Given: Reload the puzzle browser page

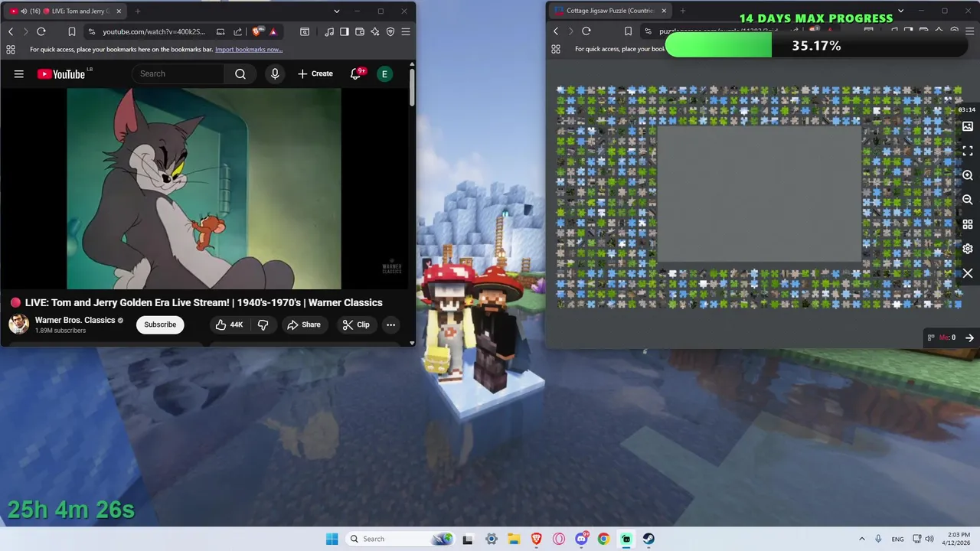Looking at the screenshot, I should tap(586, 31).
